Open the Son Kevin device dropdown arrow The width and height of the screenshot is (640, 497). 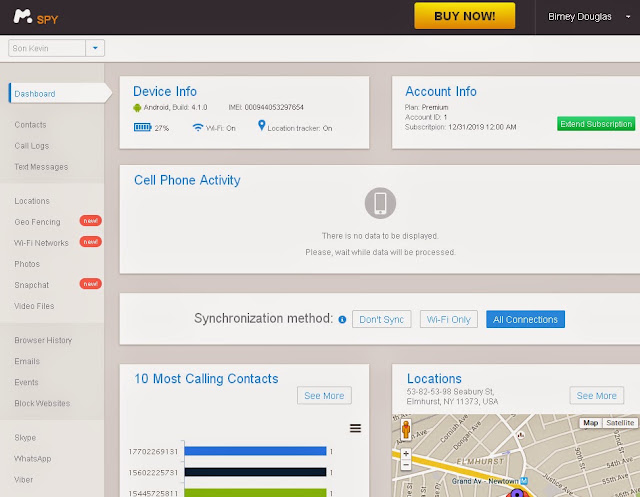[x=95, y=48]
